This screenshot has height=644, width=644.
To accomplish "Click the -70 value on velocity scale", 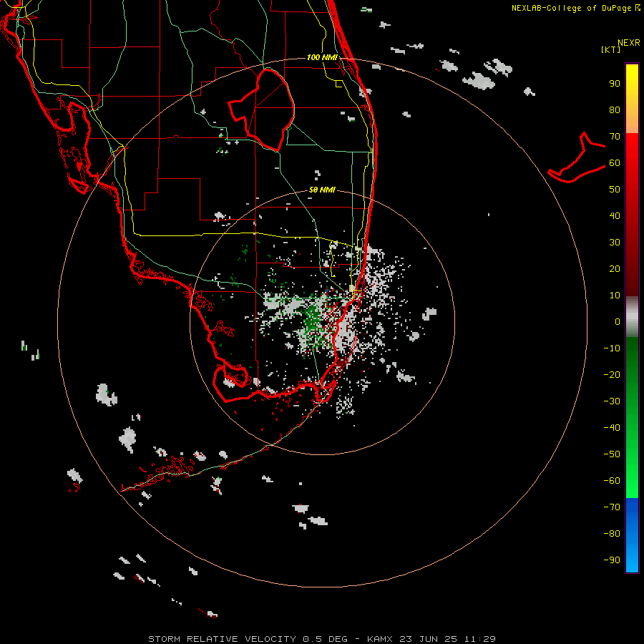I will 612,507.
